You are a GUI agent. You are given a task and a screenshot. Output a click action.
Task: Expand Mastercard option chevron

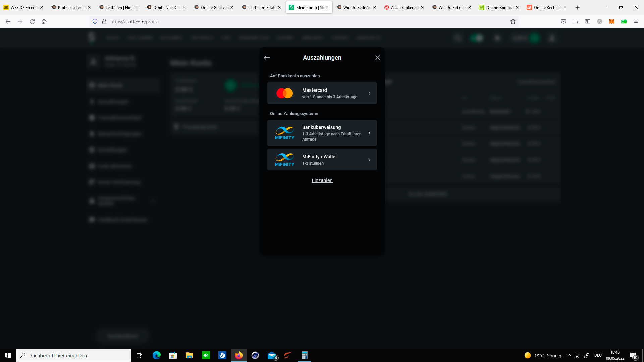370,93
